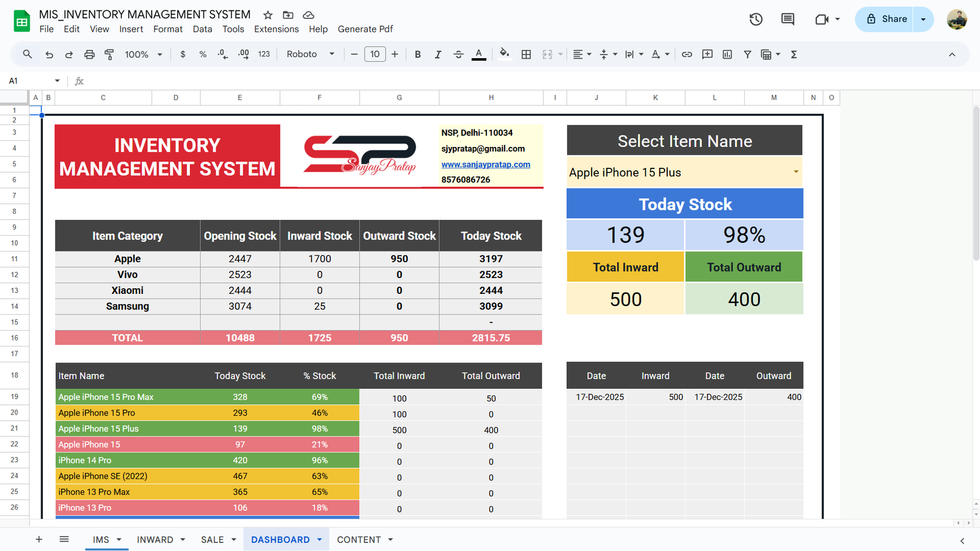Open the Extensions menu

coord(276,29)
